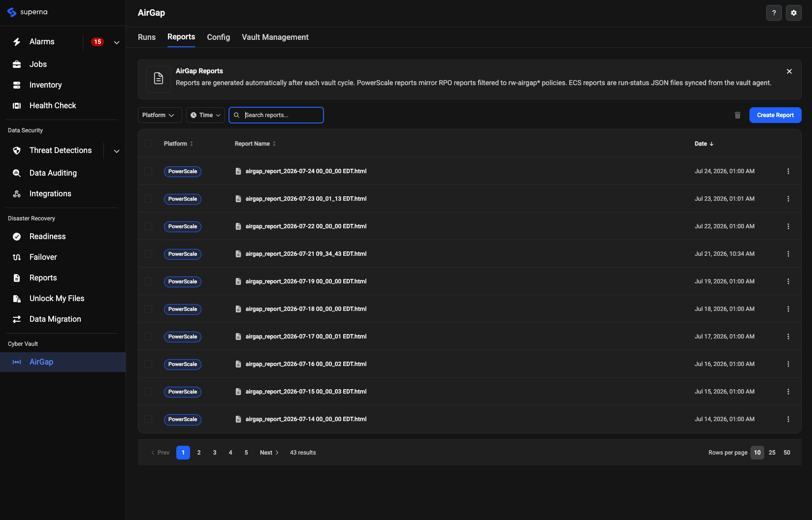Click the red alarms count badge 15

[97, 42]
